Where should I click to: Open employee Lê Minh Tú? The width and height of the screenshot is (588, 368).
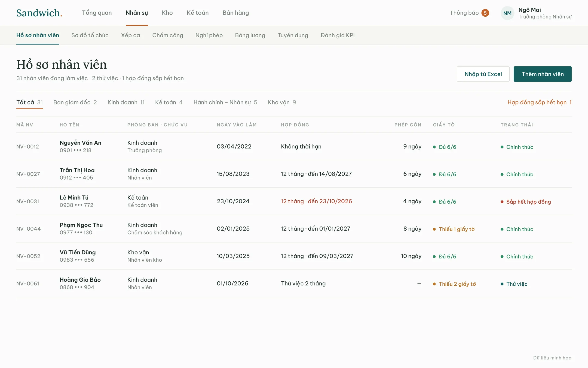pyautogui.click(x=74, y=197)
